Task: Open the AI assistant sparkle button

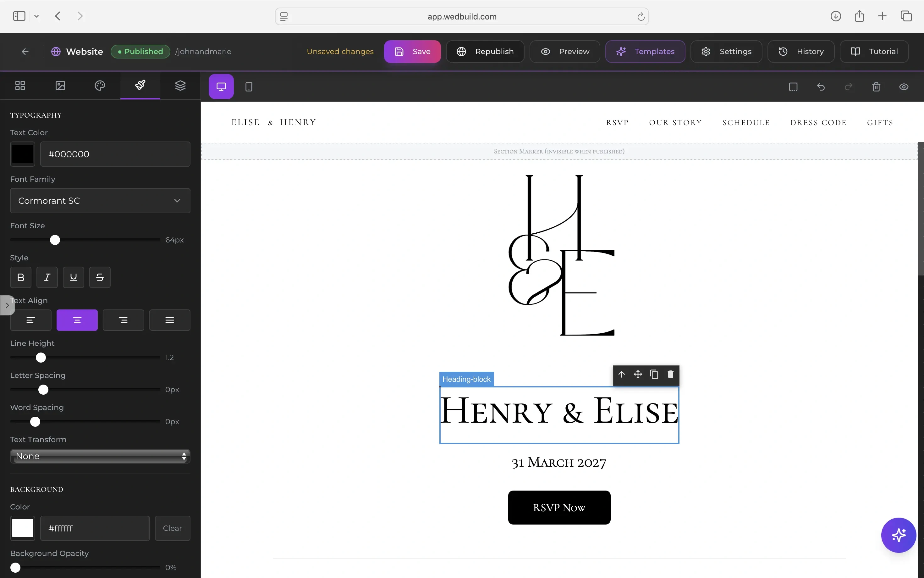Action: click(x=899, y=535)
